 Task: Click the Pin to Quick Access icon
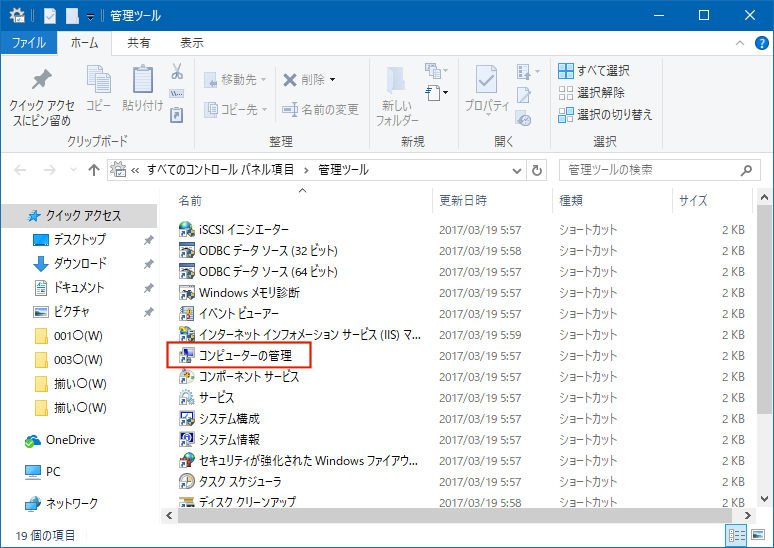(x=42, y=79)
